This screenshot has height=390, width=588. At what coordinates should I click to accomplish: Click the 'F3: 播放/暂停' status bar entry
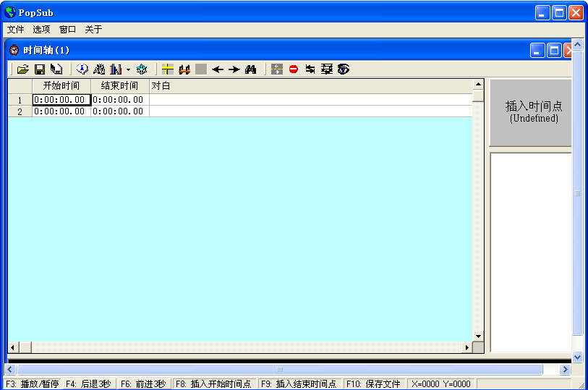[33, 384]
